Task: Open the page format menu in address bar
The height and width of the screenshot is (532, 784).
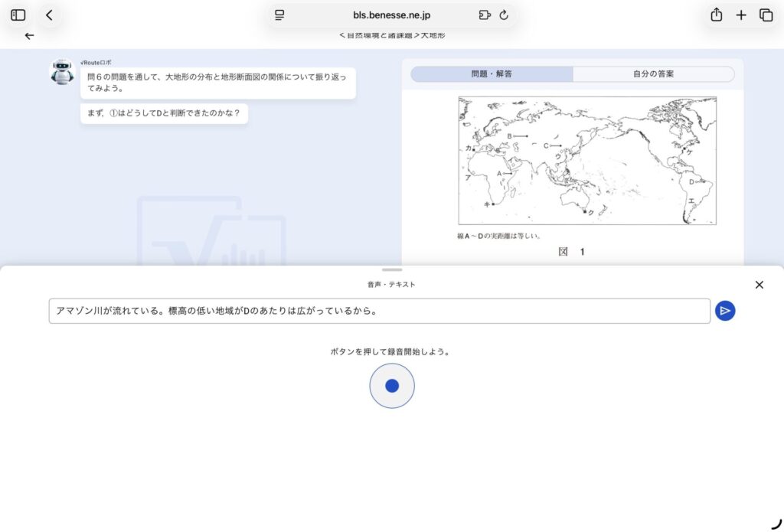Action: [x=279, y=15]
